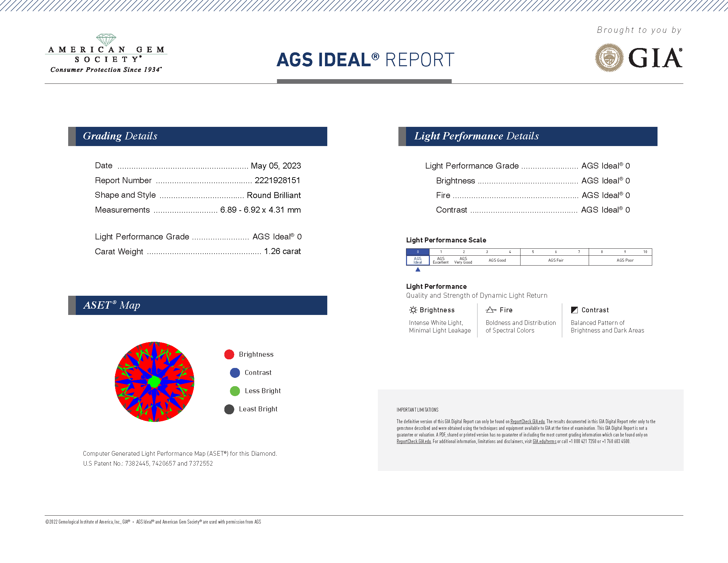Click the red Brightness legend circle
The image size is (728, 563).
[x=229, y=354]
